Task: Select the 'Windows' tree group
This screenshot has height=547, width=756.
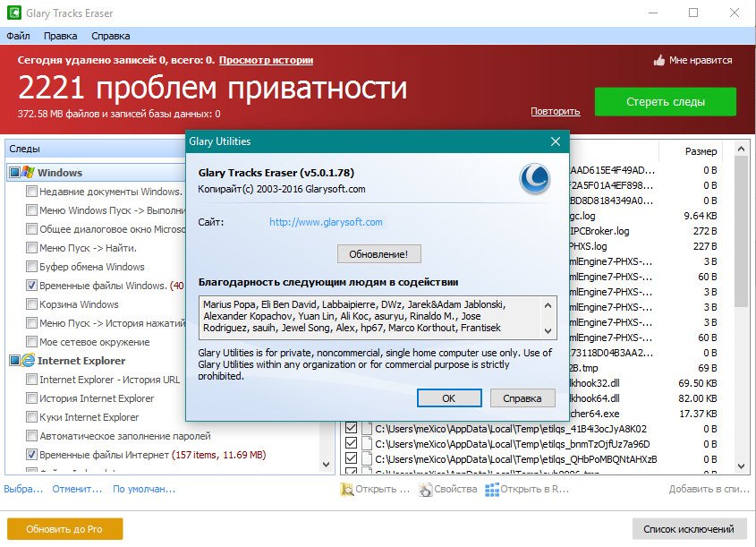Action: click(x=60, y=172)
